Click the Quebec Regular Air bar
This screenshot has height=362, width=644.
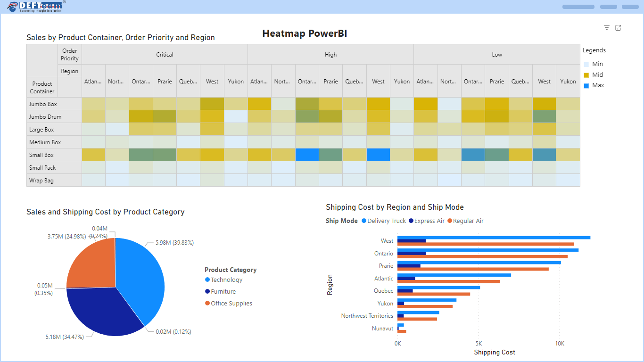coord(434,294)
